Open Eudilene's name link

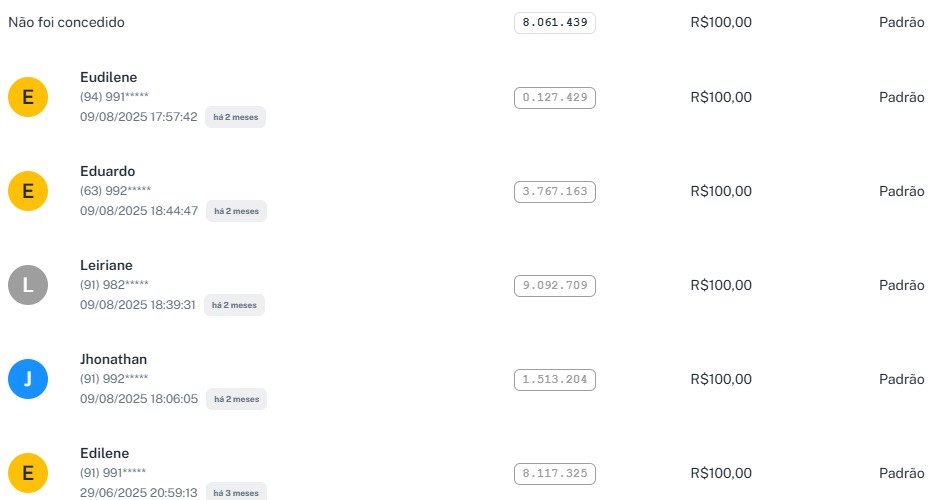tap(108, 77)
